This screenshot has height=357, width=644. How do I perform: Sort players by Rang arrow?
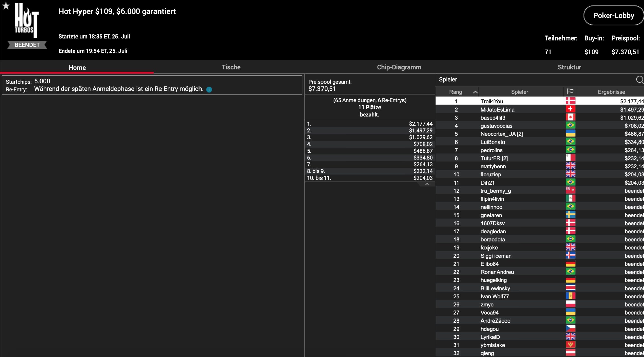pos(475,92)
